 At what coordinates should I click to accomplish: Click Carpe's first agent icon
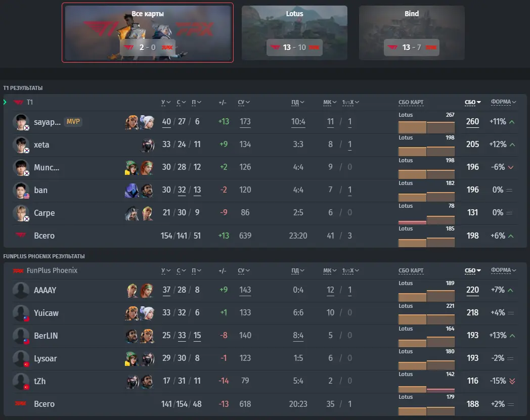(x=132, y=213)
